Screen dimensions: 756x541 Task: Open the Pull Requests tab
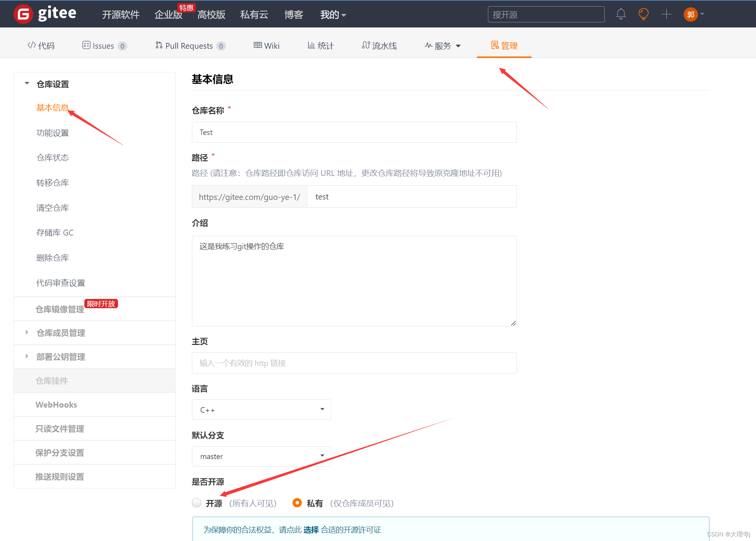(x=190, y=46)
